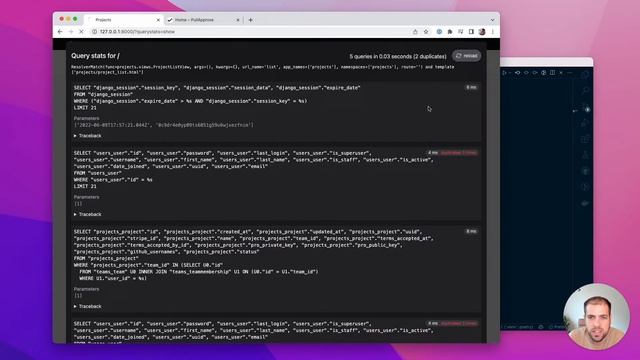Open a new browser tab
Image resolution: width=640 pixels, height=360 pixels.
251,20
